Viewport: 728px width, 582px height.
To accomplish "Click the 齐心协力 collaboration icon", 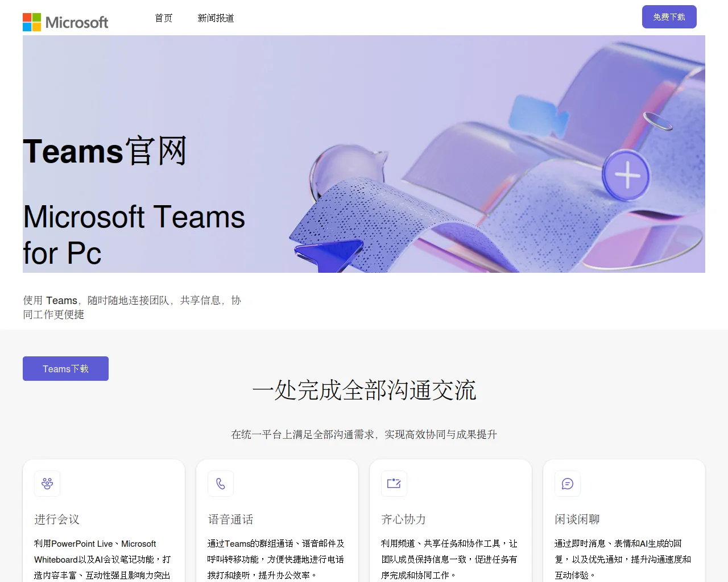I will (394, 484).
